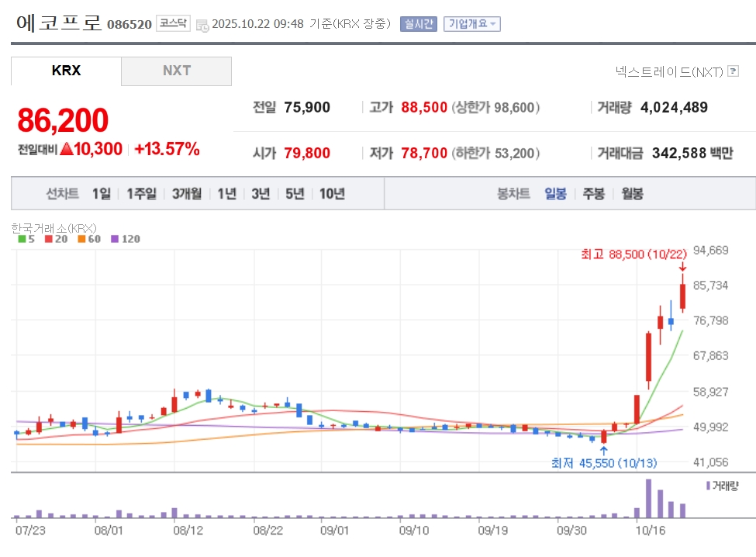Show the 1주일 line chart
Viewport: 756px width, 557px height.
(141, 194)
